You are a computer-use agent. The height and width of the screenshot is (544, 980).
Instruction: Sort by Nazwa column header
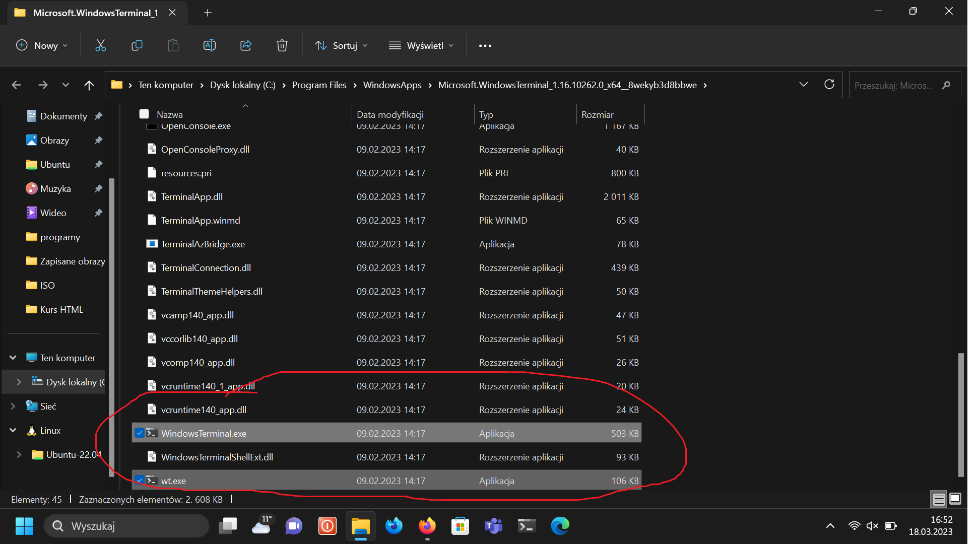click(170, 115)
